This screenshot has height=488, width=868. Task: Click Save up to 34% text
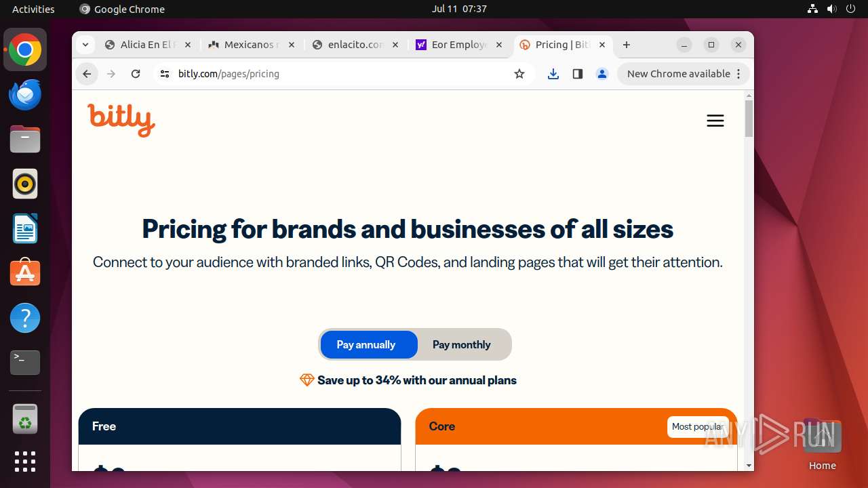(x=416, y=380)
